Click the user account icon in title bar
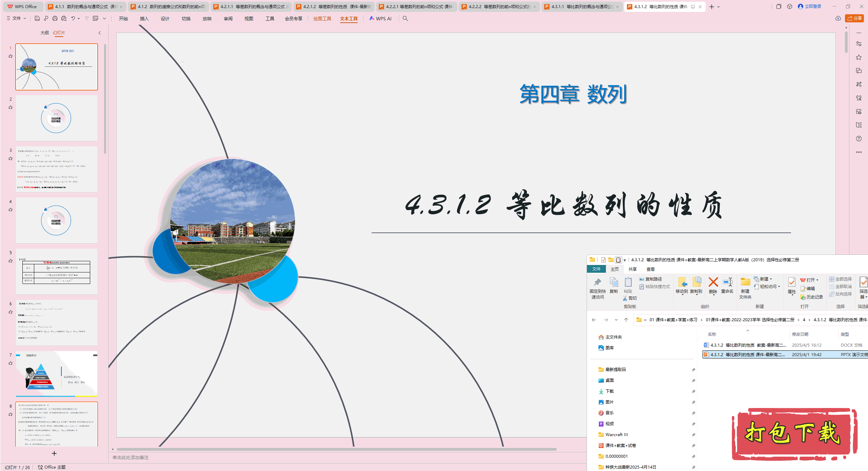Image resolution: width=868 pixels, height=471 pixels. (801, 6)
